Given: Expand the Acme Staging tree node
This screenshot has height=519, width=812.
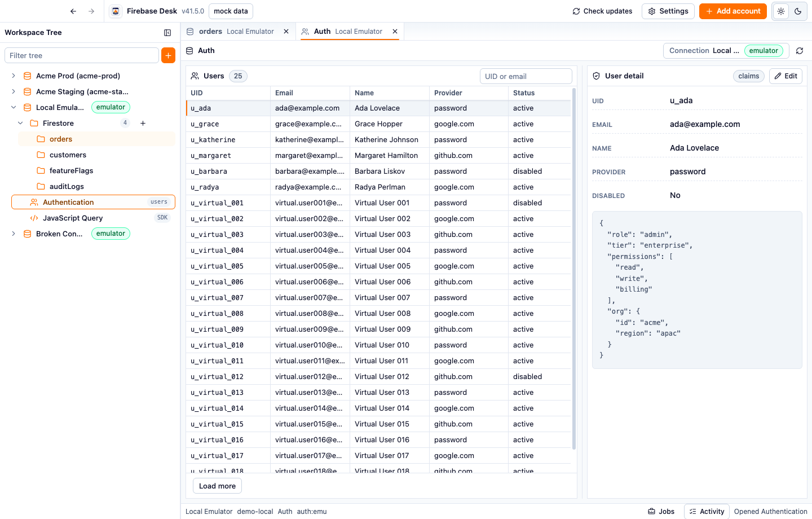Looking at the screenshot, I should pos(14,91).
